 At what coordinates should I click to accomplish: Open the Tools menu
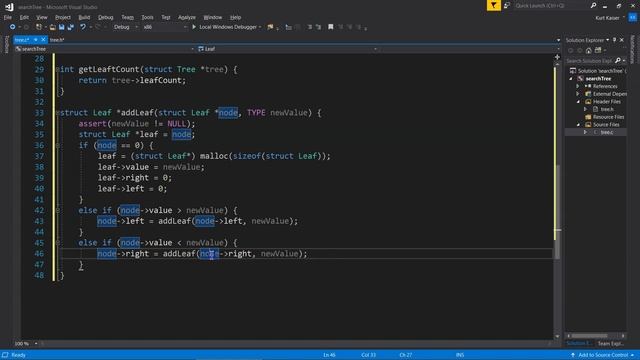point(147,18)
